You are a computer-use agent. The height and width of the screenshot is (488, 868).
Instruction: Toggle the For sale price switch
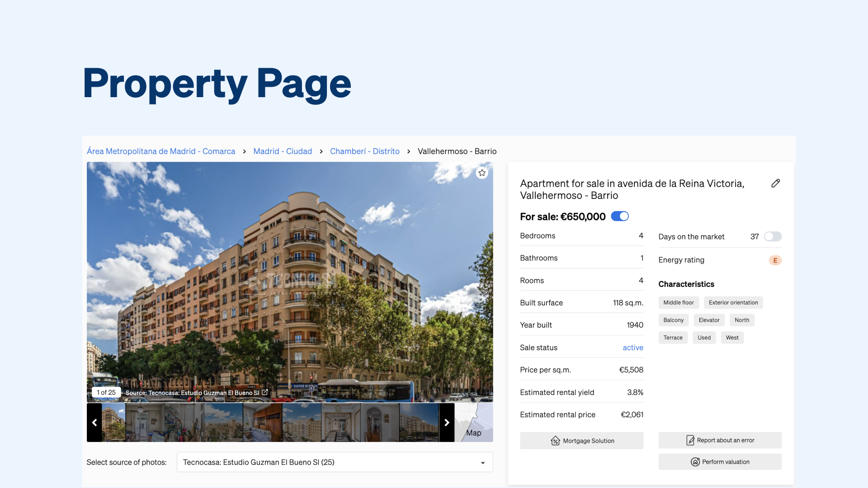click(x=620, y=216)
